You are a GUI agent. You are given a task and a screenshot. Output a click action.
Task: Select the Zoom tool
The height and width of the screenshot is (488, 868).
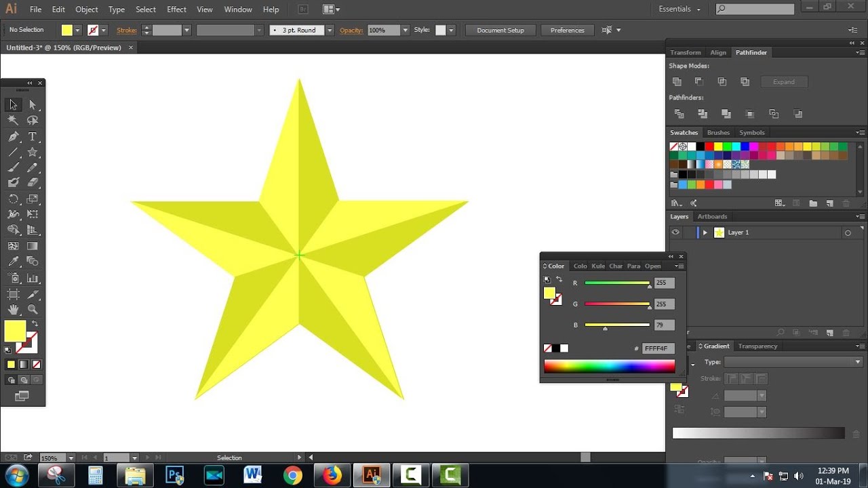[x=33, y=309]
